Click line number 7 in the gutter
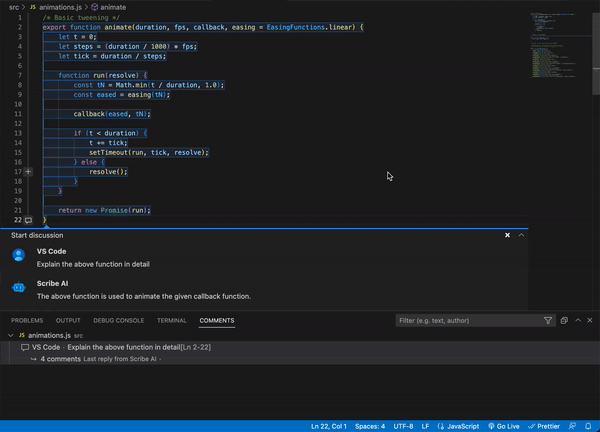The image size is (600, 432). (x=20, y=75)
